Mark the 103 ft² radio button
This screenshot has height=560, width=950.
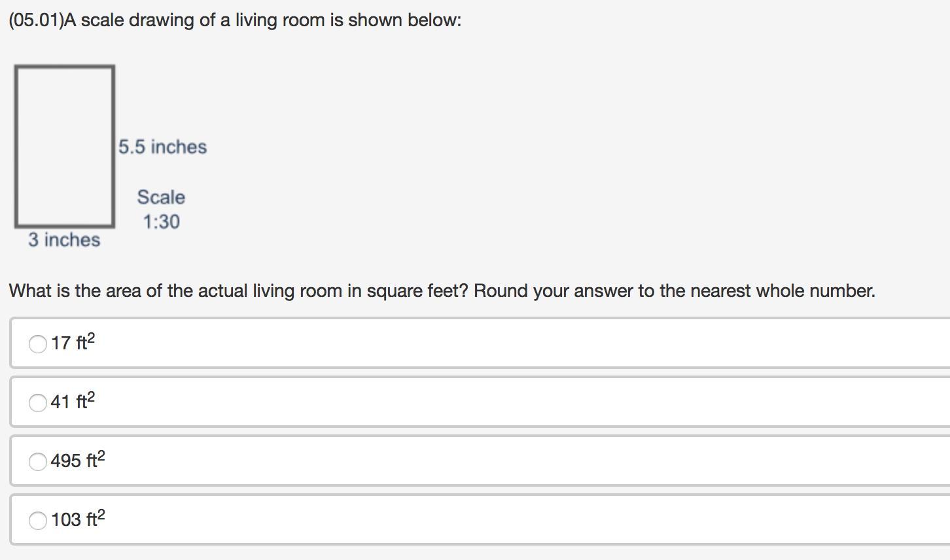[x=38, y=520]
